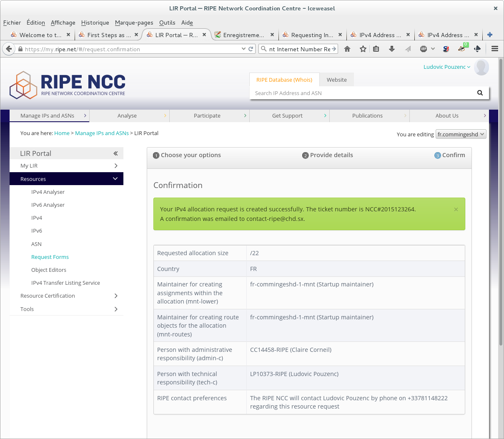The height and width of the screenshot is (439, 504).
Task: Click step 1 Choose your options
Action: click(x=187, y=155)
